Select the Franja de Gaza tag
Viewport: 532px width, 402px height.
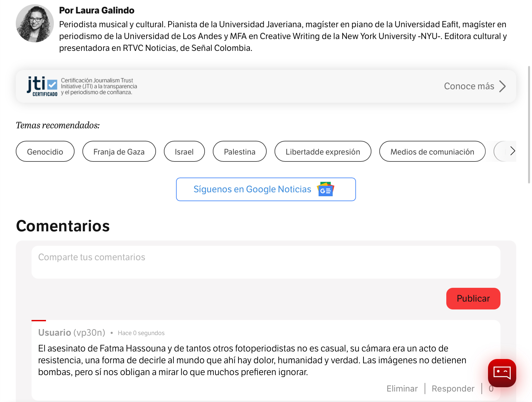click(119, 151)
